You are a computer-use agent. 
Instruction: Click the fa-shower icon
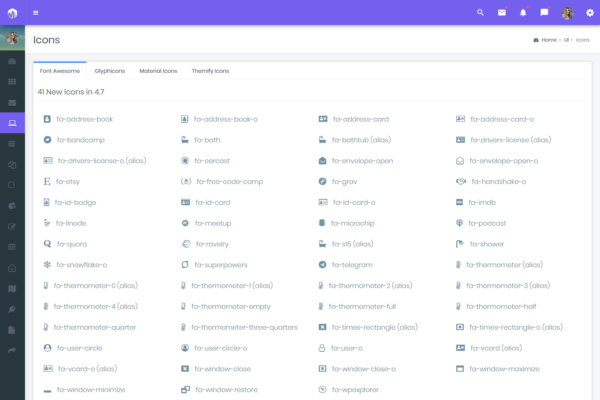(x=460, y=244)
